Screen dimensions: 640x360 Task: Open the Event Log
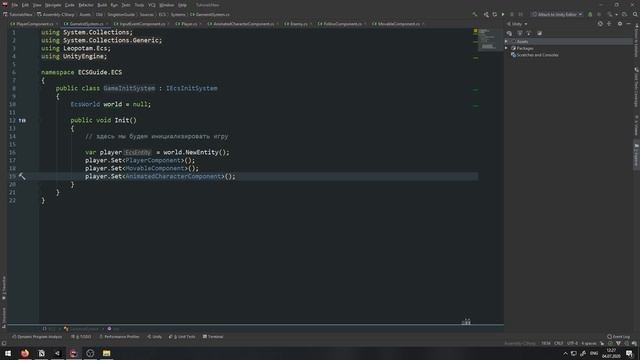(x=618, y=337)
